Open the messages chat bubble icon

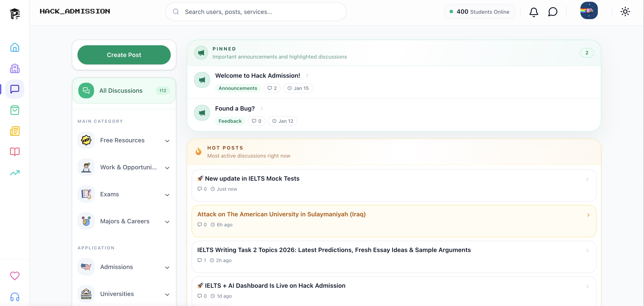pyautogui.click(x=553, y=12)
